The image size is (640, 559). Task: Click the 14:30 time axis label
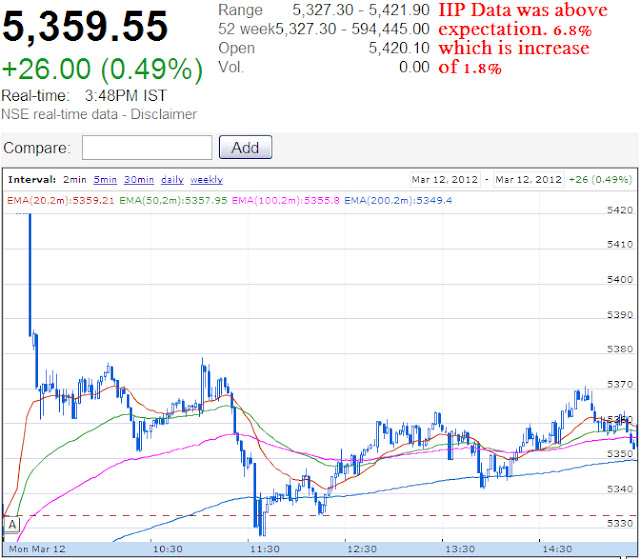click(x=557, y=549)
